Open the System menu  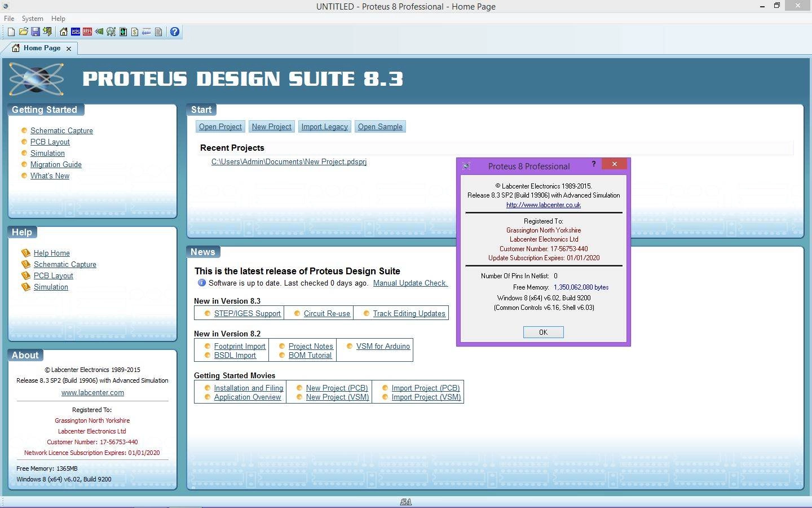[33, 19]
